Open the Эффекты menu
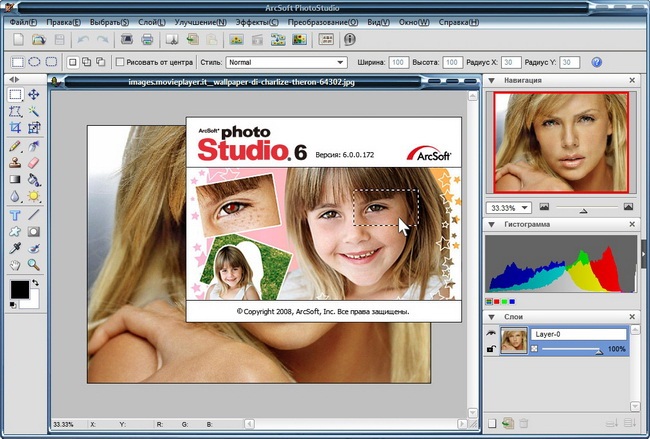 [257, 22]
